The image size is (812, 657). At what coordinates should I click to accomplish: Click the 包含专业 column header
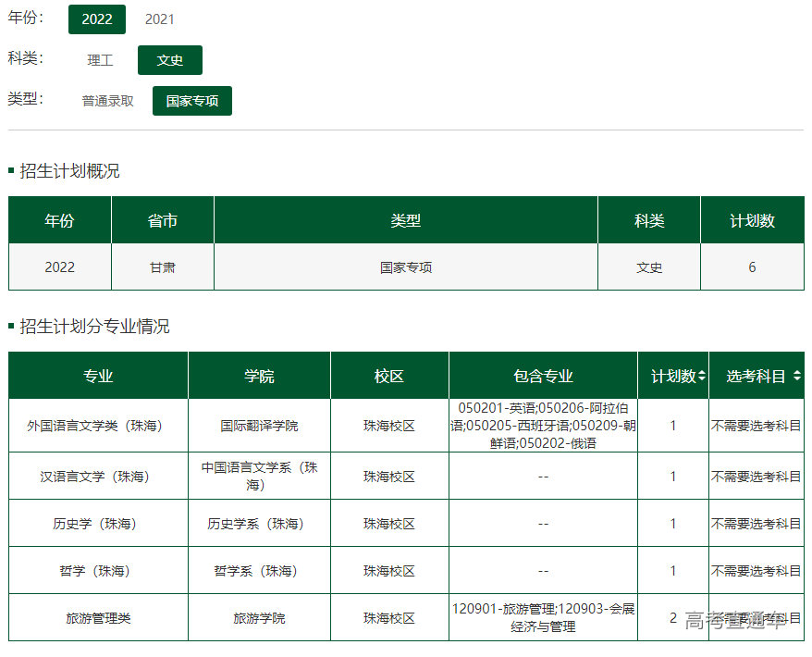pyautogui.click(x=543, y=377)
